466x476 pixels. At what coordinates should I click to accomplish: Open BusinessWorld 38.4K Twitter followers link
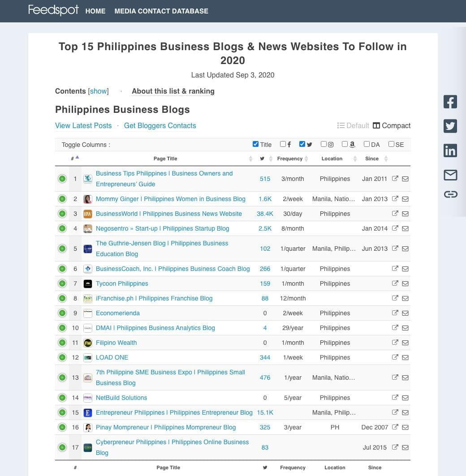pyautogui.click(x=265, y=214)
